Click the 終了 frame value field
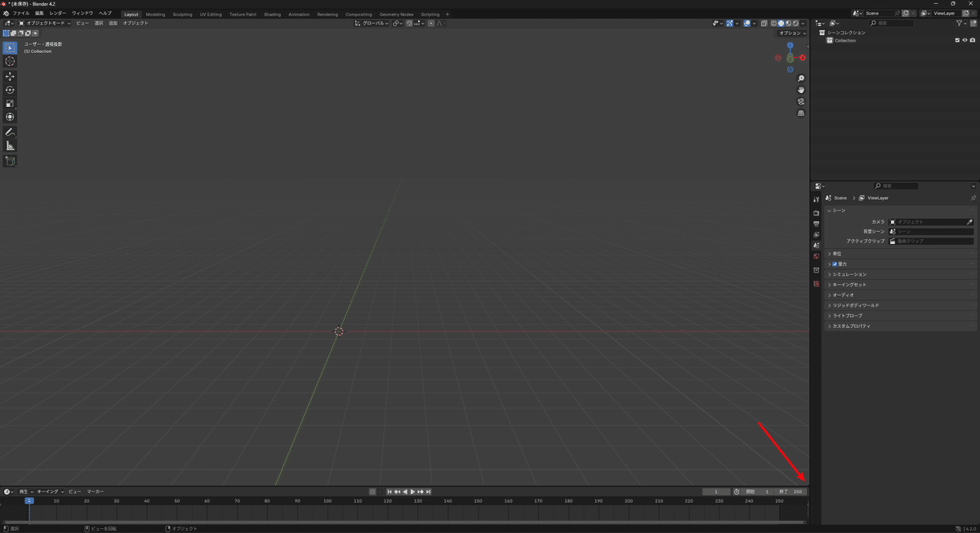The width and height of the screenshot is (980, 533). pos(792,491)
